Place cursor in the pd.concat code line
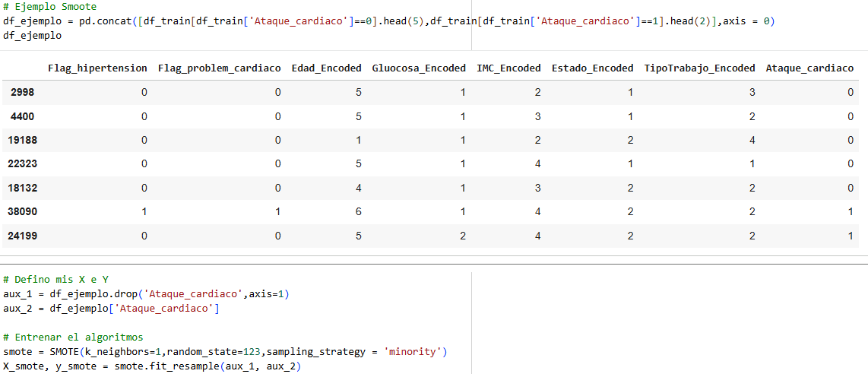The height and width of the screenshot is (374, 868). 388,21
